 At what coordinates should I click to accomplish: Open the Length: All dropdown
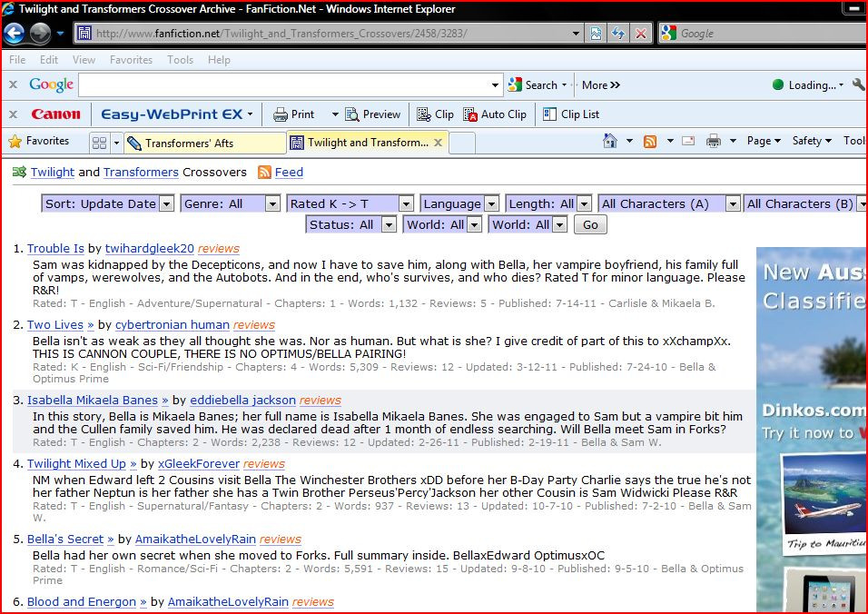[548, 203]
